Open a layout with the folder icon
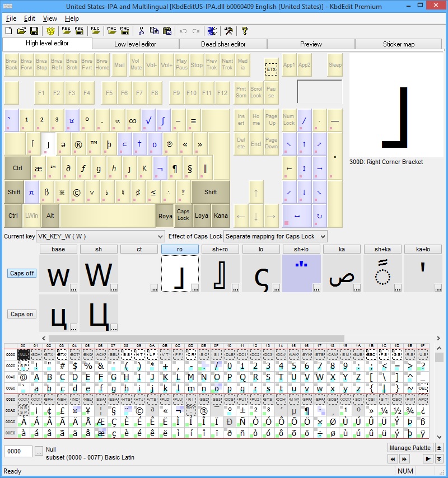 21,31
